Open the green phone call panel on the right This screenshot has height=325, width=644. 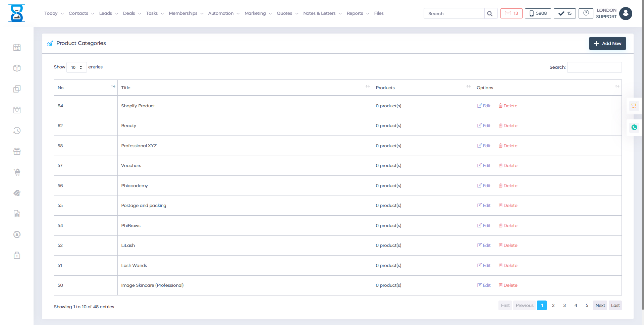pos(634,127)
